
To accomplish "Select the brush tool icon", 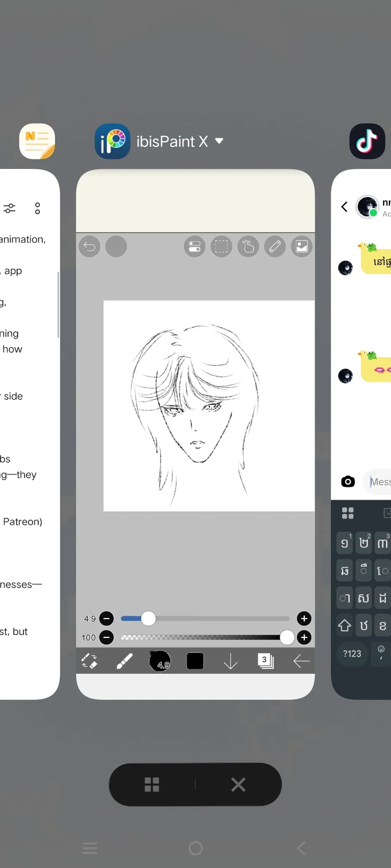I will [x=124, y=661].
